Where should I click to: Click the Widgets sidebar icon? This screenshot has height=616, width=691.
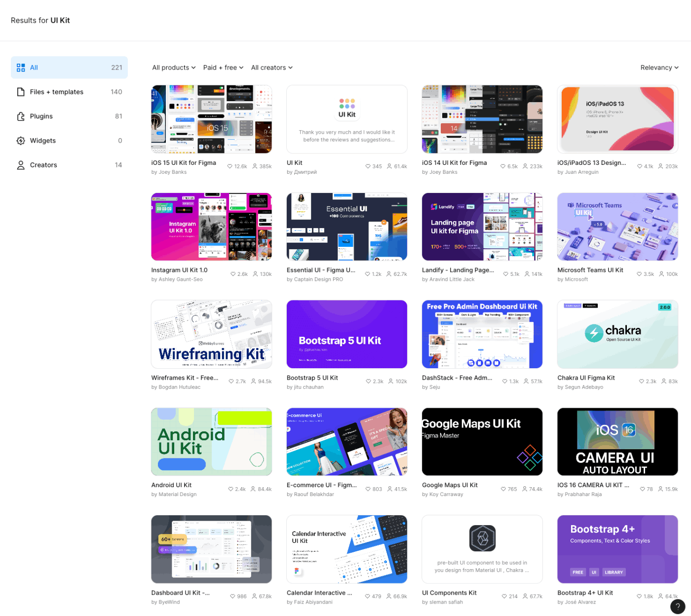tap(21, 141)
